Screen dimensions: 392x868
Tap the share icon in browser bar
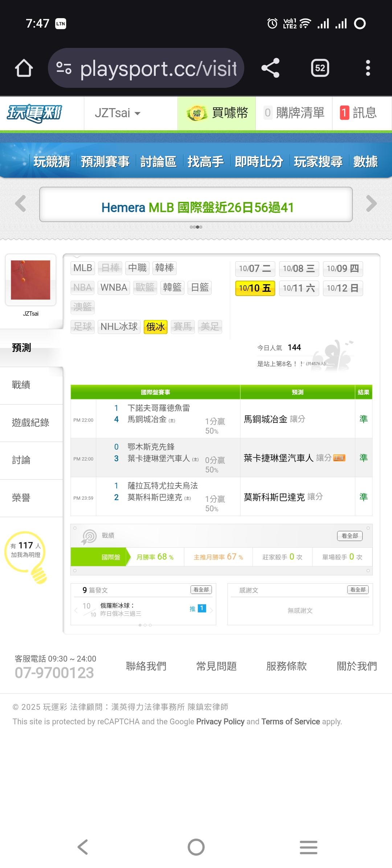[270, 68]
